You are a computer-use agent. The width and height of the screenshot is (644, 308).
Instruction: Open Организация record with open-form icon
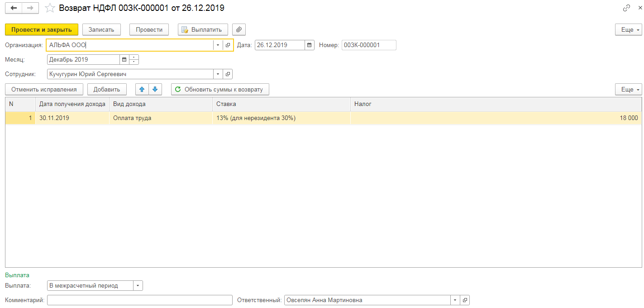click(228, 45)
